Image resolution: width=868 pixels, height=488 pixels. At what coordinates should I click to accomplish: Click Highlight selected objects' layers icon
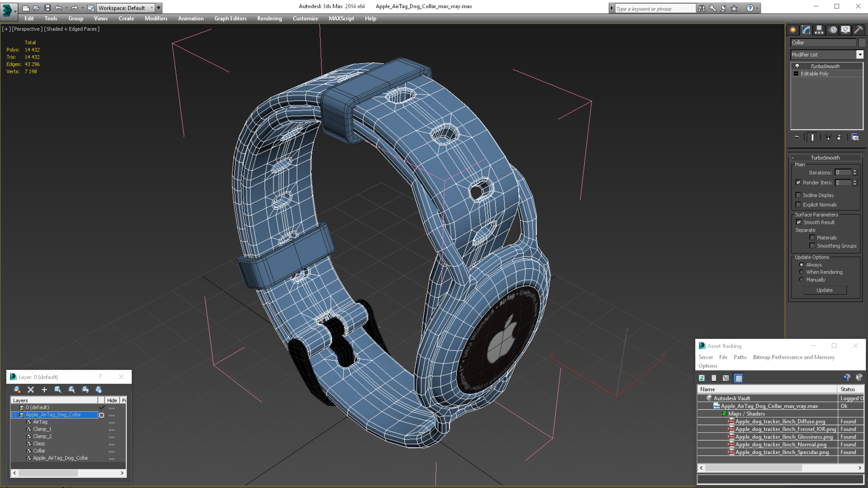71,390
